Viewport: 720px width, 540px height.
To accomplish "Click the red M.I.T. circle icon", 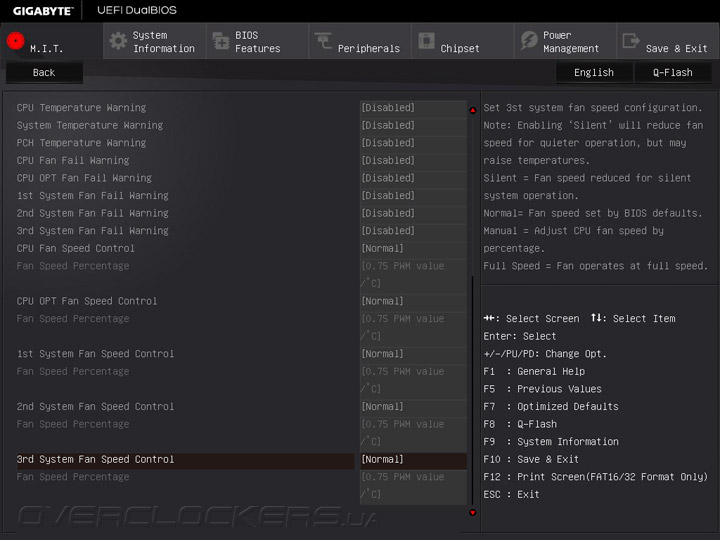I will [x=16, y=41].
